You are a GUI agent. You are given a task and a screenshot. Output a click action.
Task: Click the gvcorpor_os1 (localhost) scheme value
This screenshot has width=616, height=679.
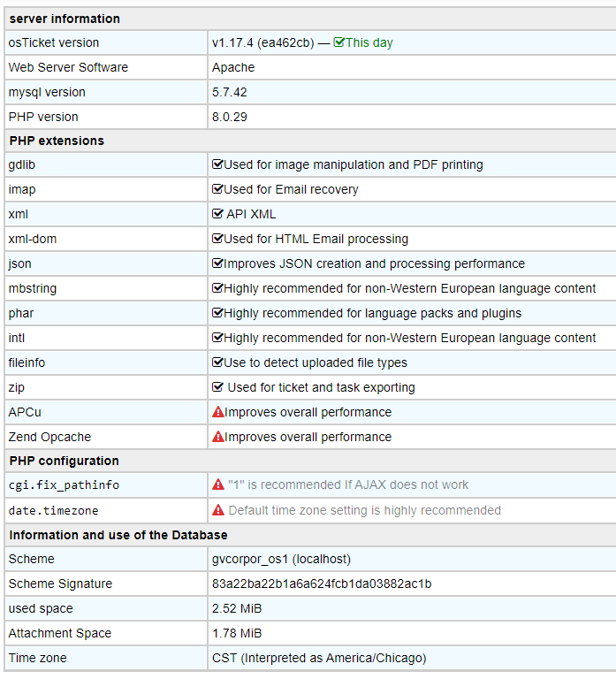point(281,559)
